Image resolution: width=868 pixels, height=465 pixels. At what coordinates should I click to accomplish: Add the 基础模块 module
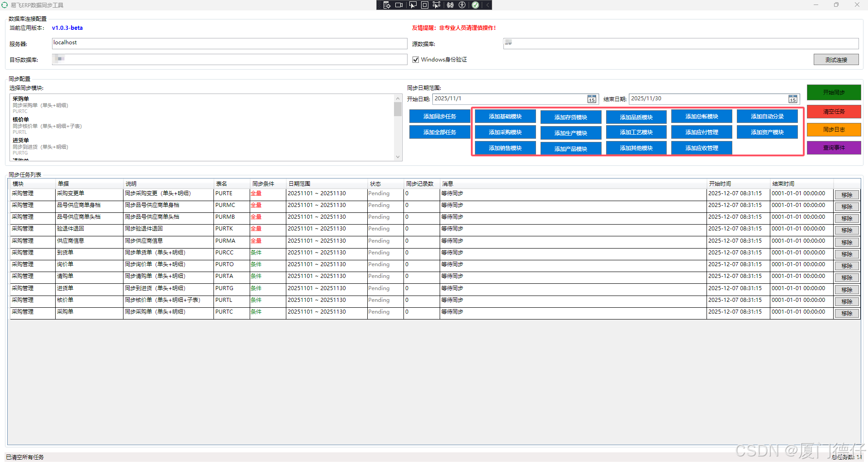click(x=505, y=117)
